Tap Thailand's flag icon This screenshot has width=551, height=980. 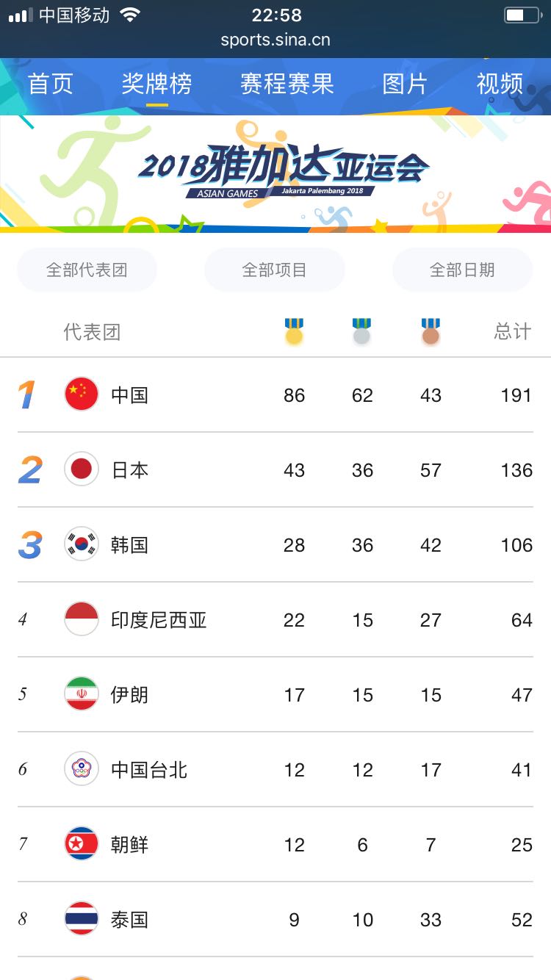tap(81, 919)
